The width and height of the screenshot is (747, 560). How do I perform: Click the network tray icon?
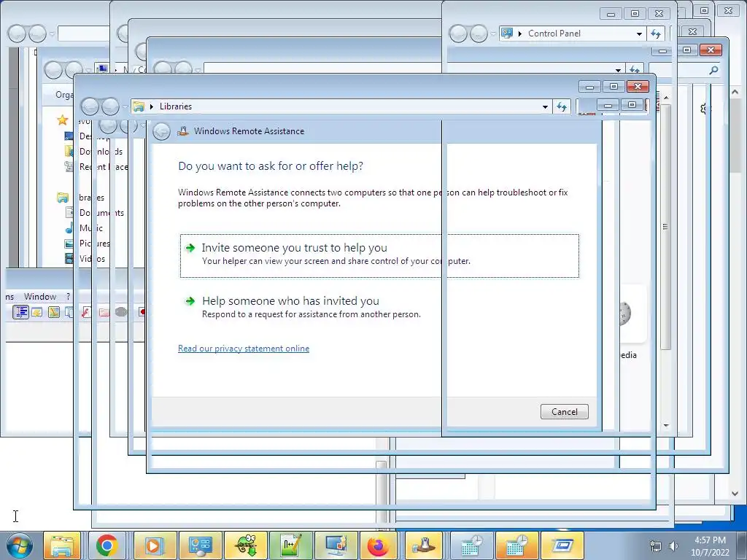(x=656, y=546)
